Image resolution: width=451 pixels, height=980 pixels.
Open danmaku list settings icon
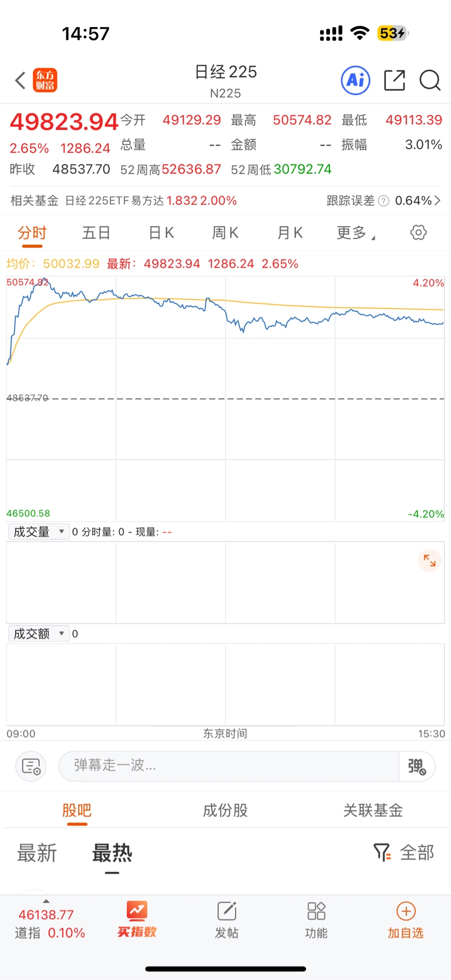31,766
